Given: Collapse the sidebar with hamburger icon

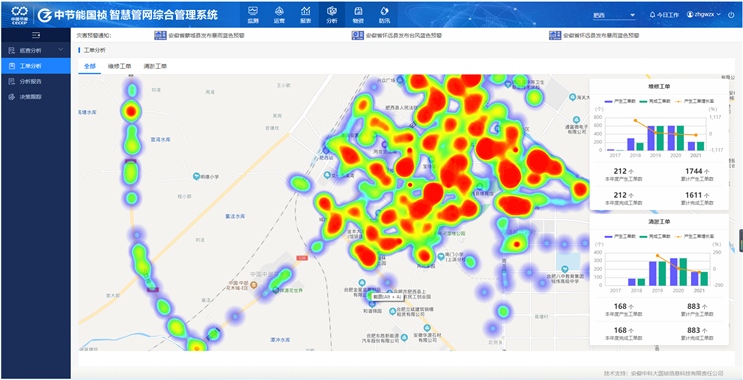Looking at the screenshot, I should coord(36,35).
